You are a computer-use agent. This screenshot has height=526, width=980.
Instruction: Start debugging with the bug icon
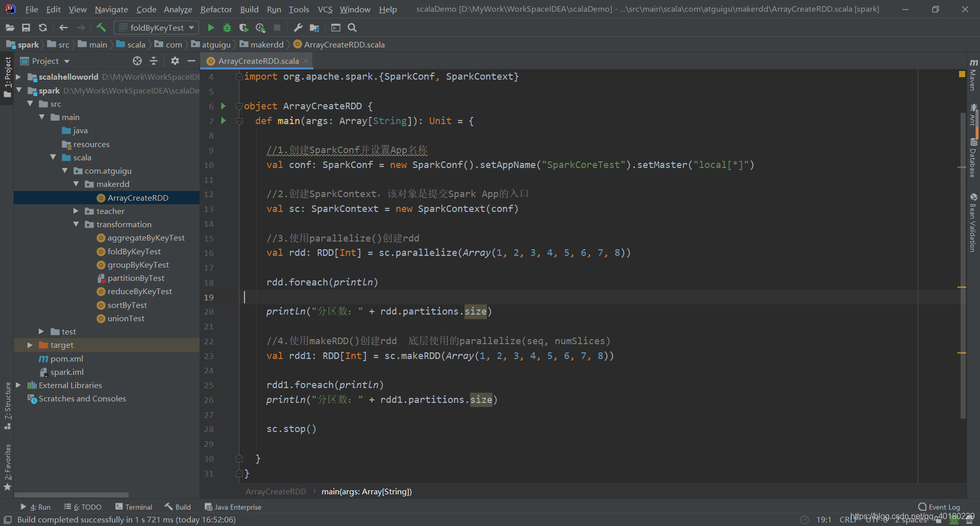227,28
